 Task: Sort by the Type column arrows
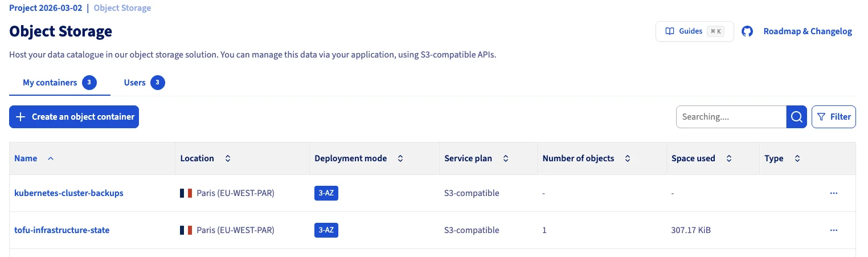coord(797,158)
